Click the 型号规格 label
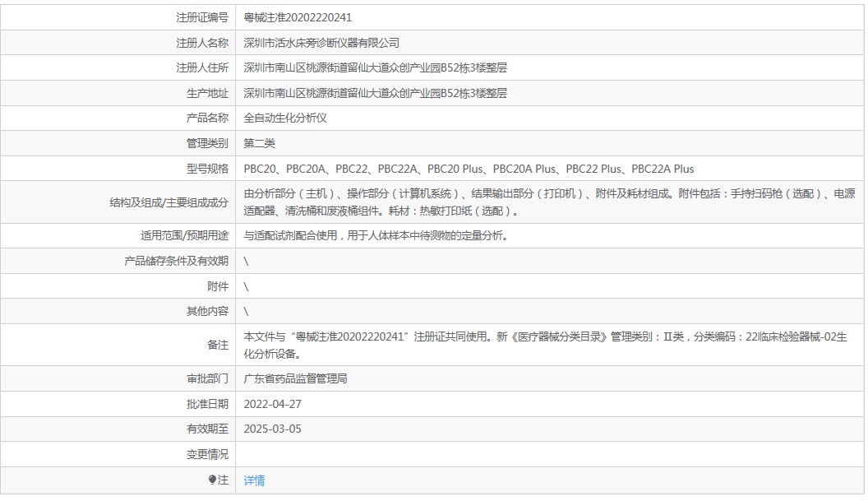 [x=208, y=169]
